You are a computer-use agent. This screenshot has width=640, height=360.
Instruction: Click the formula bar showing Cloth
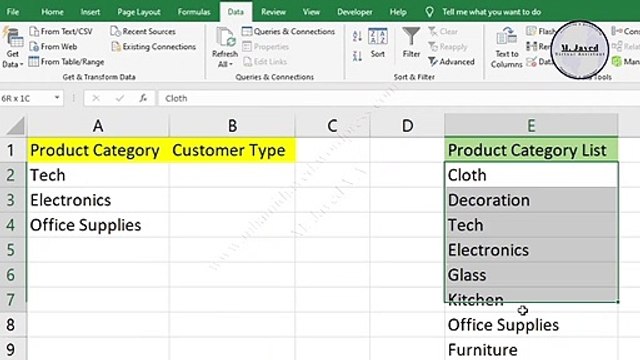(398, 98)
